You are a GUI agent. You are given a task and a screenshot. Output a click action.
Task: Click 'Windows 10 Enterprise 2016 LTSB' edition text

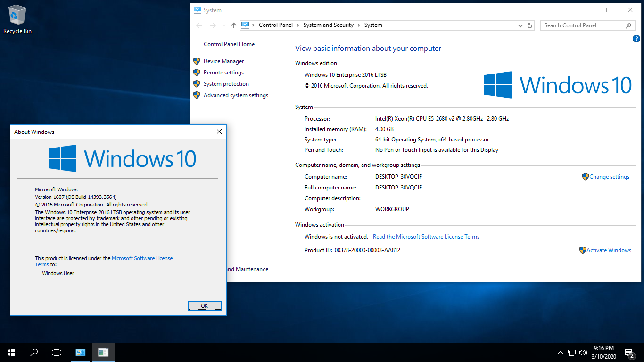click(346, 75)
